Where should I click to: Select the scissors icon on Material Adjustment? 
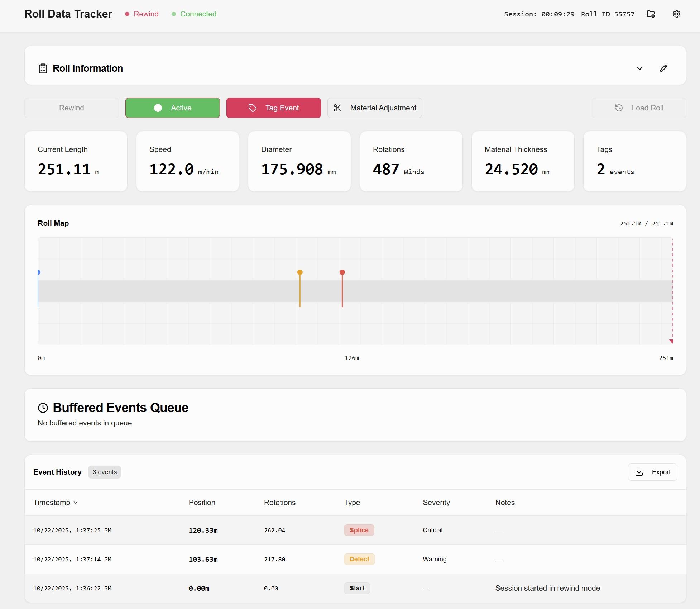[338, 108]
